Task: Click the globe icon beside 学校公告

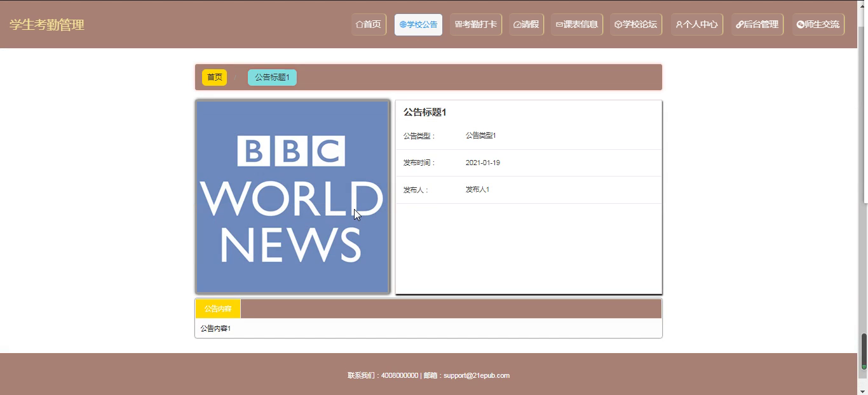Action: point(403,25)
